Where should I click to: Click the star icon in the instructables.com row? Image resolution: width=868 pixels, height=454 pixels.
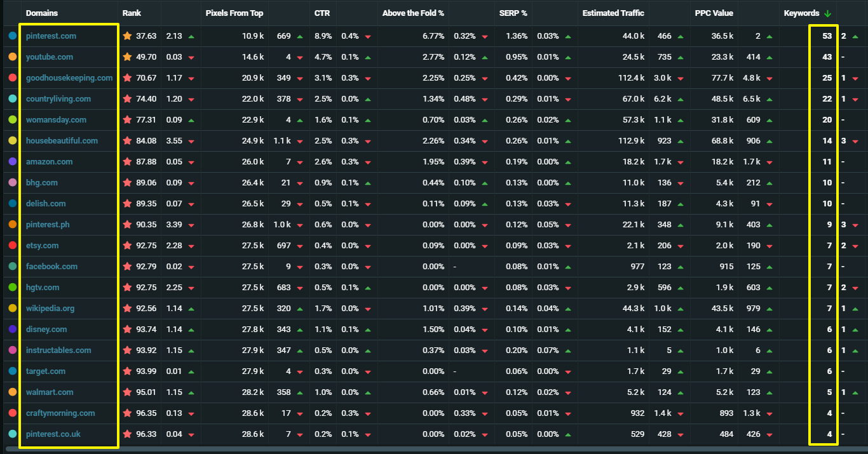(127, 351)
